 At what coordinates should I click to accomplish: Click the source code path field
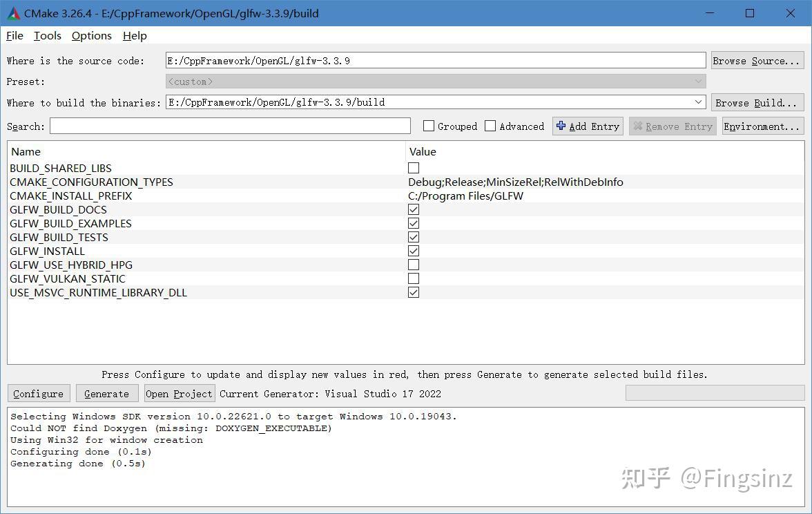(436, 61)
